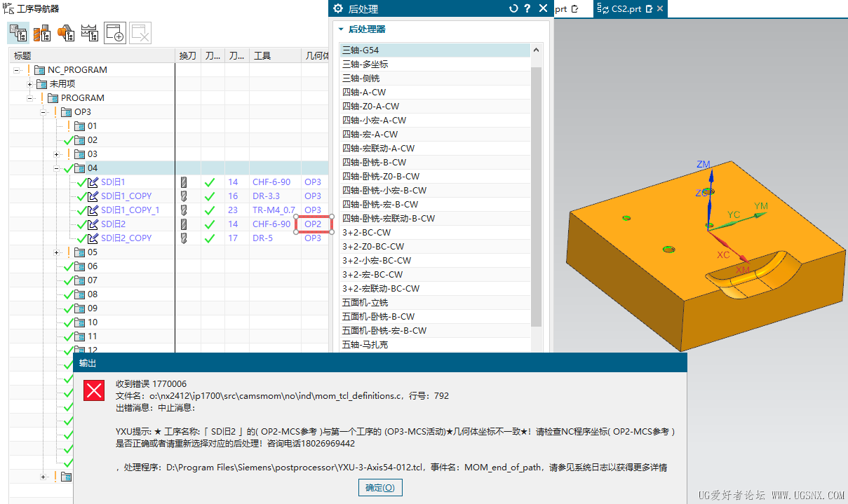Close the CS2.prt tab

click(x=659, y=9)
